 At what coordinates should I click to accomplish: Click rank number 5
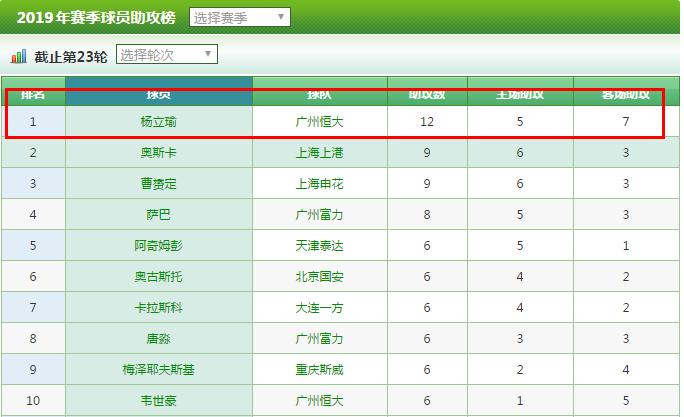click(x=33, y=246)
